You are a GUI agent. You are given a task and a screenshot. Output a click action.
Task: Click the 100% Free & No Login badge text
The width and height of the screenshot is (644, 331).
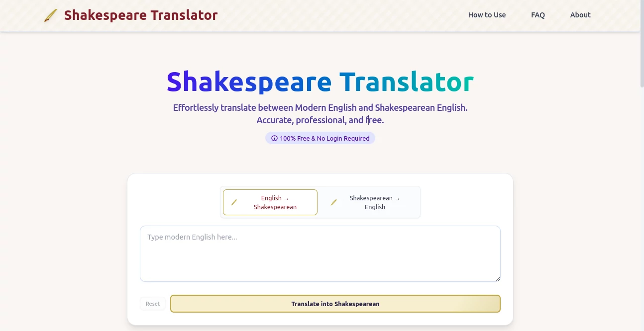point(324,139)
